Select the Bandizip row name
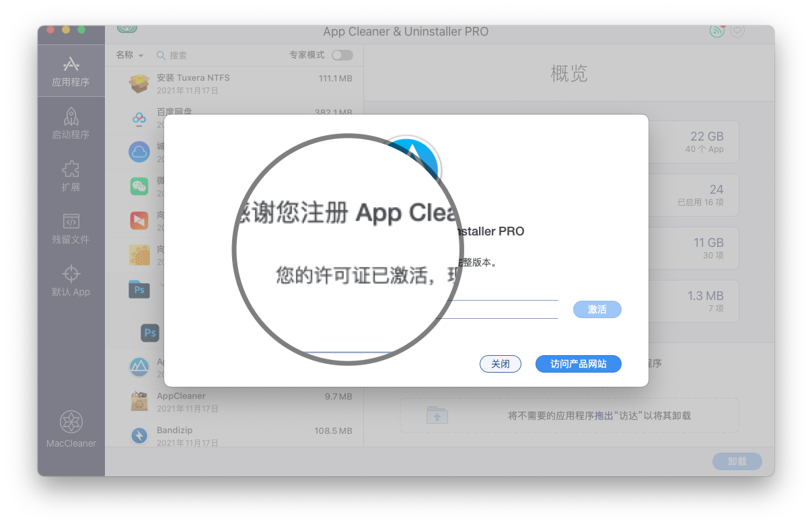 [x=175, y=430]
